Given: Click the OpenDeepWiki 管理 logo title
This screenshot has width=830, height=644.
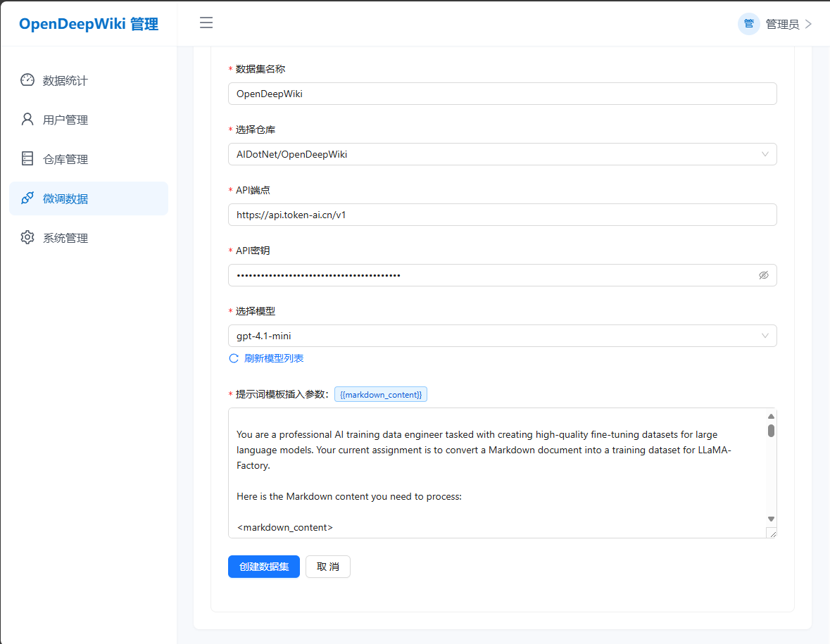Looking at the screenshot, I should point(89,24).
